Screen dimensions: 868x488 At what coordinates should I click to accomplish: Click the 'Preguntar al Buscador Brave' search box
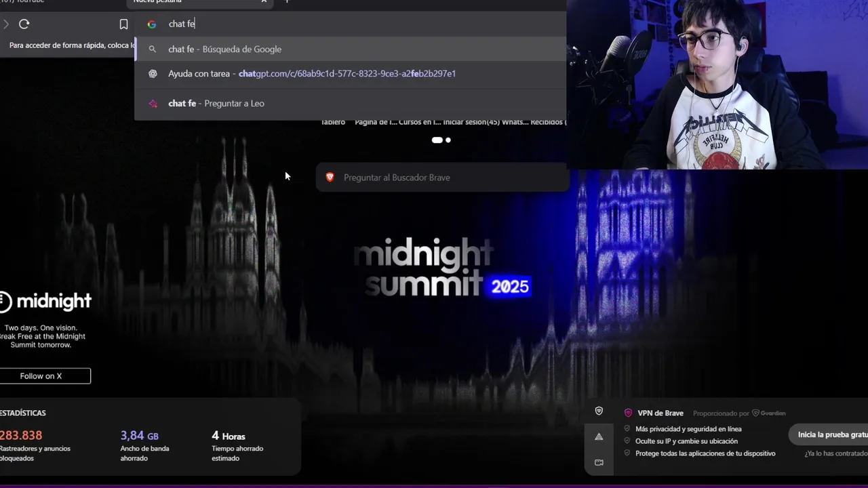(441, 178)
